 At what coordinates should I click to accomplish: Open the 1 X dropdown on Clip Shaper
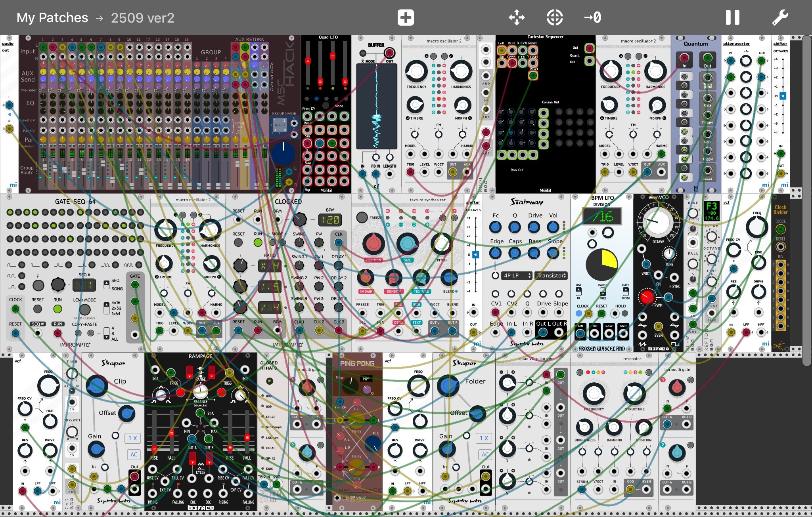[132, 438]
